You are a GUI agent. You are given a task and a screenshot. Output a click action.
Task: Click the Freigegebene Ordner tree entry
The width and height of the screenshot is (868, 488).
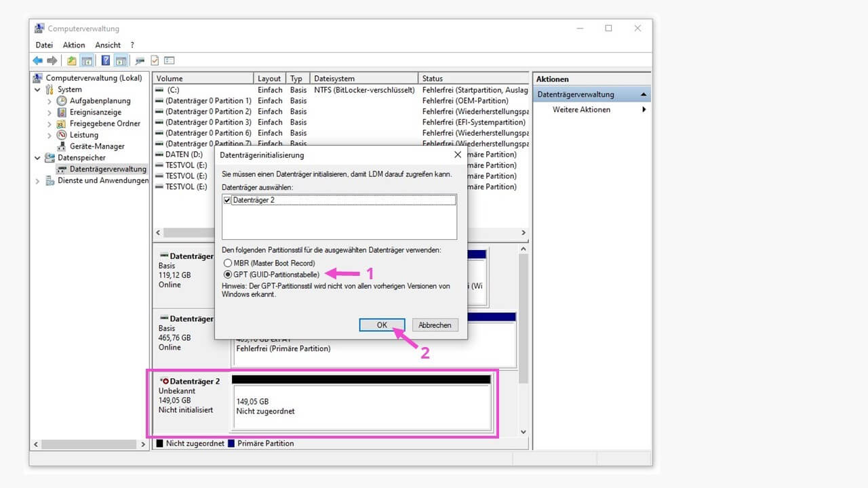[104, 123]
